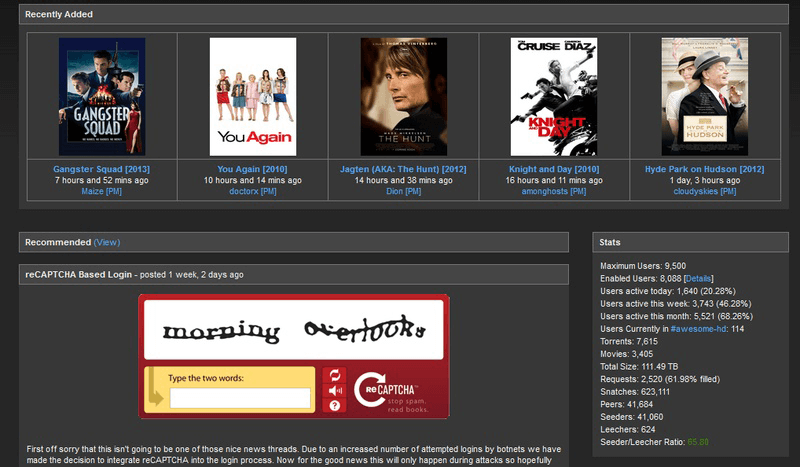Open Hyde Park on Hudson poster
Screen dimensions: 800x467
pyautogui.click(x=705, y=96)
